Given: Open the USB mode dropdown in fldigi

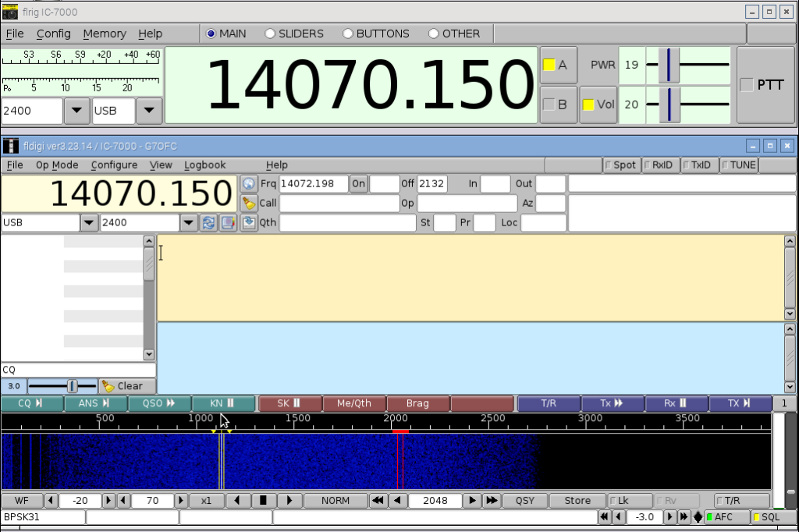Looking at the screenshot, I should pyautogui.click(x=90, y=223).
